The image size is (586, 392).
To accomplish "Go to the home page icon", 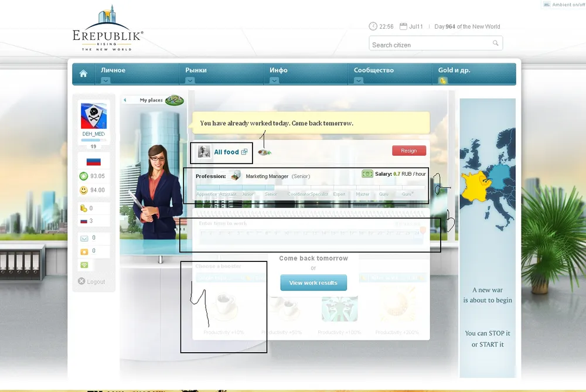I will tap(83, 74).
